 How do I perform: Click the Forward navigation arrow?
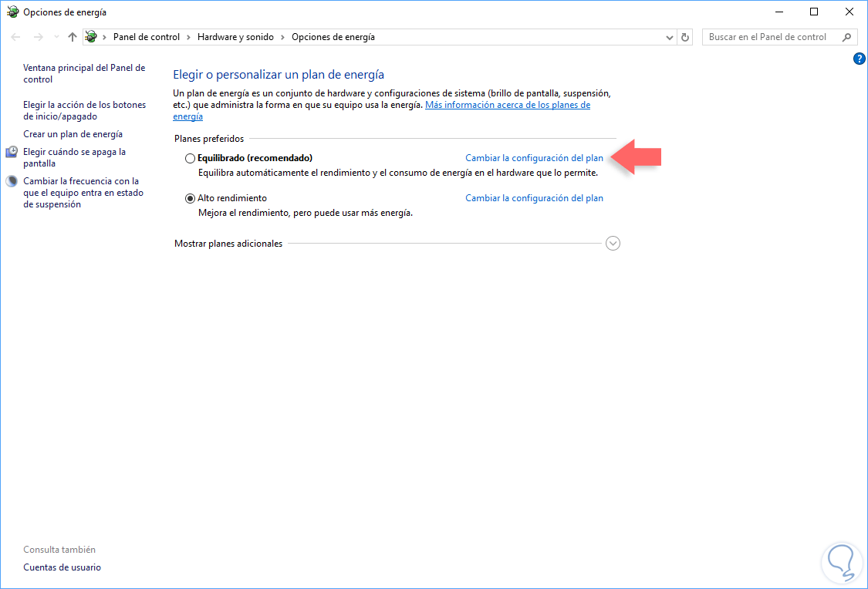coord(39,37)
